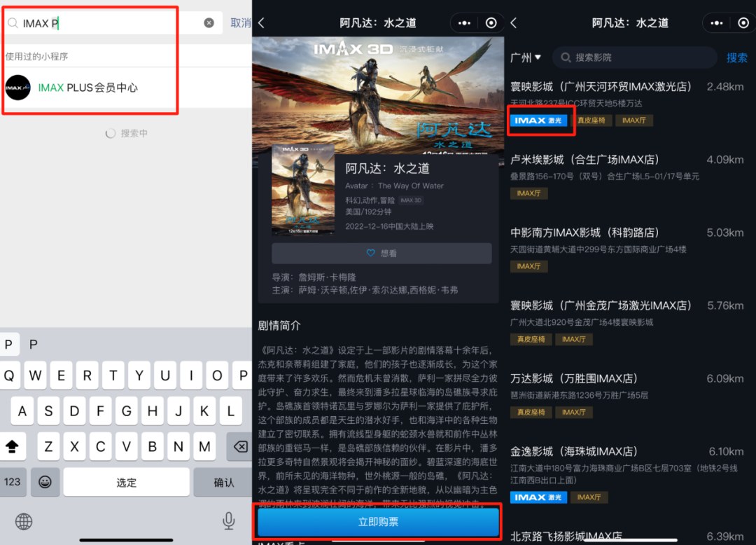The width and height of the screenshot is (756, 545).
Task: Select 寰映影城 广州金茂广场激光IMAX店
Action: point(601,305)
